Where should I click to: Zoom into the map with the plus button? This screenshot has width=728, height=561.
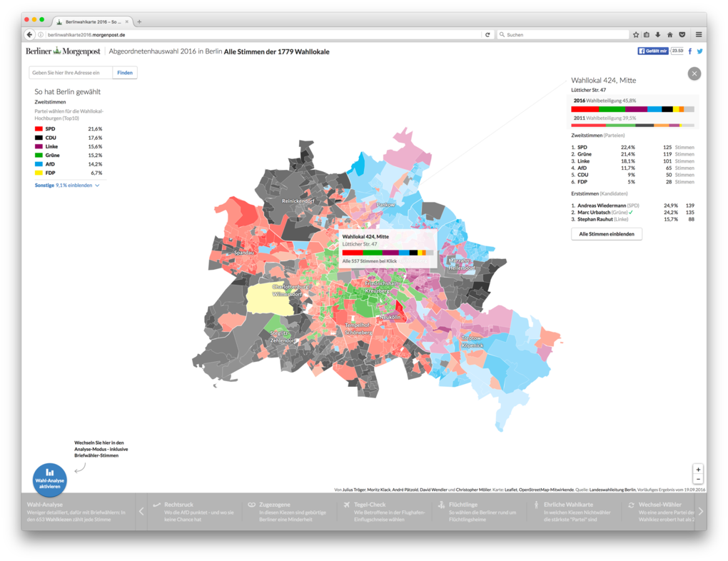coord(697,469)
